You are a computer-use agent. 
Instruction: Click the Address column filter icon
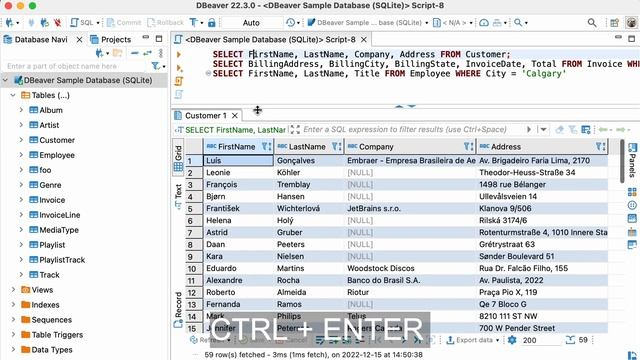coord(600,146)
